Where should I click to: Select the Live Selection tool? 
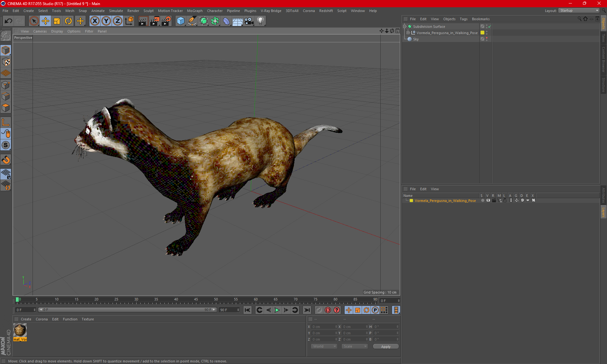pyautogui.click(x=34, y=21)
